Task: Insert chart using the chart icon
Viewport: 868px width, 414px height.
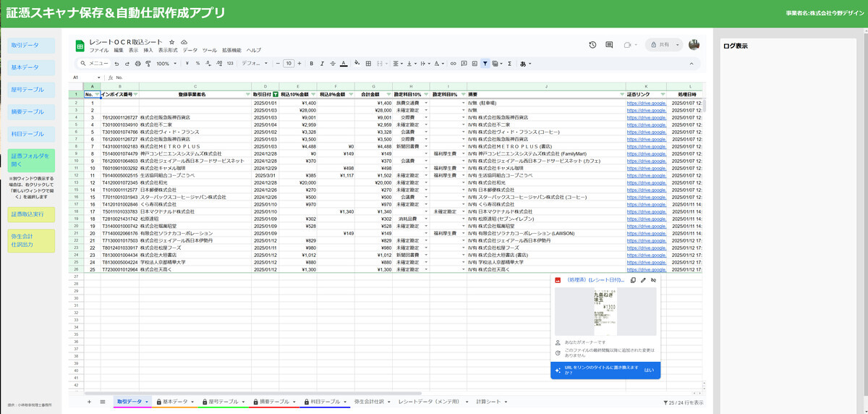Action: (475, 64)
